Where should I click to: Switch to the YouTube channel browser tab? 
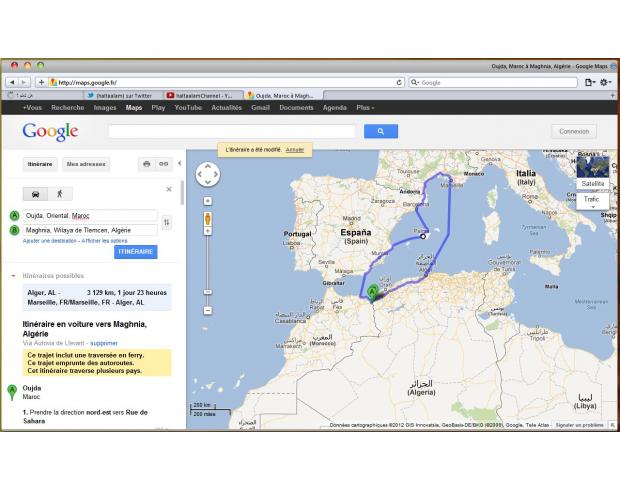(x=204, y=95)
